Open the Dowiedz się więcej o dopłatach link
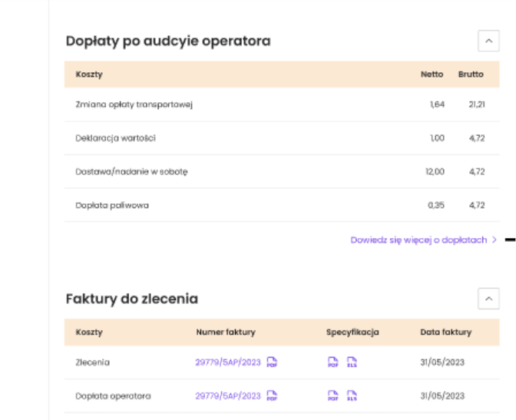The width and height of the screenshot is (516, 420). [418, 240]
